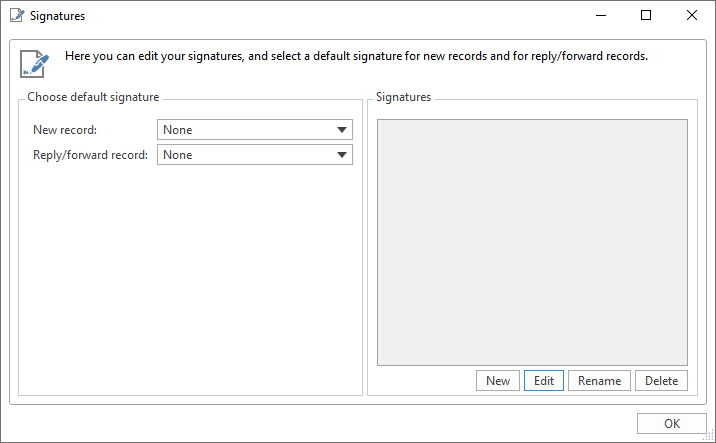Hit the Delete signature button
The image size is (716, 443).
661,381
